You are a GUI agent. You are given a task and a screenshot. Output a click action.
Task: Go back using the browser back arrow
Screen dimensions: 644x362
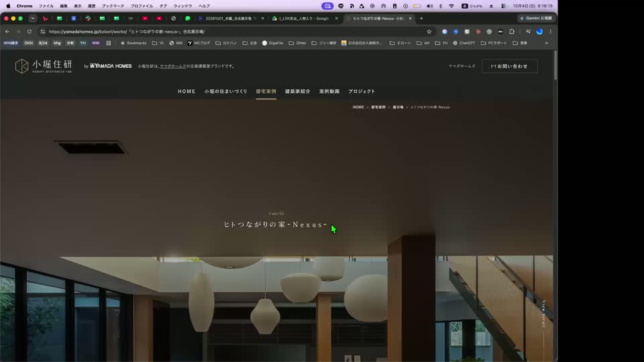(7, 32)
